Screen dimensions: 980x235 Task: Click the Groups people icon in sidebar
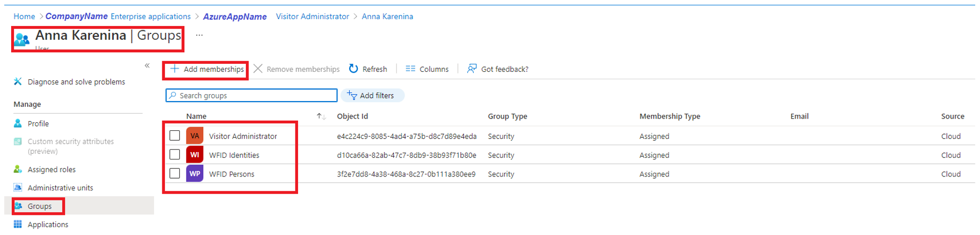[x=19, y=206]
